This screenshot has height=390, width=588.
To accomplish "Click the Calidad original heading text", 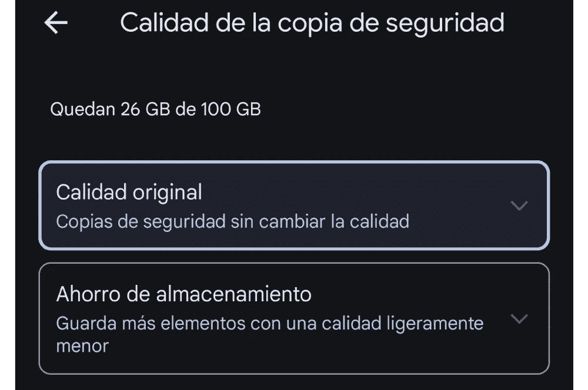I will [129, 191].
